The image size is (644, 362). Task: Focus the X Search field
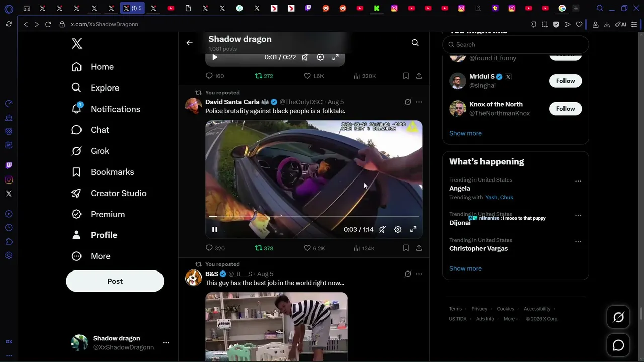(x=516, y=44)
